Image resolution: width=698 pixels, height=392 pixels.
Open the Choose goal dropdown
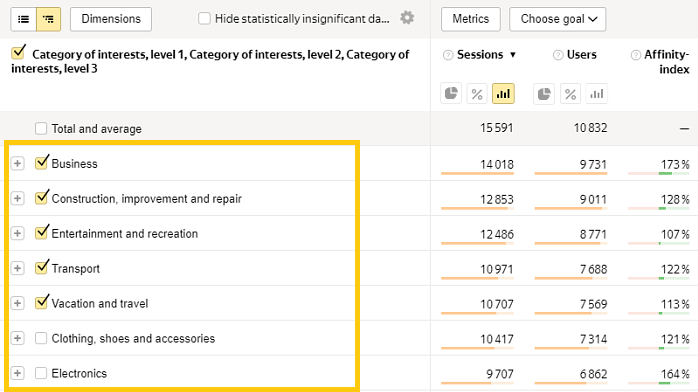(557, 19)
